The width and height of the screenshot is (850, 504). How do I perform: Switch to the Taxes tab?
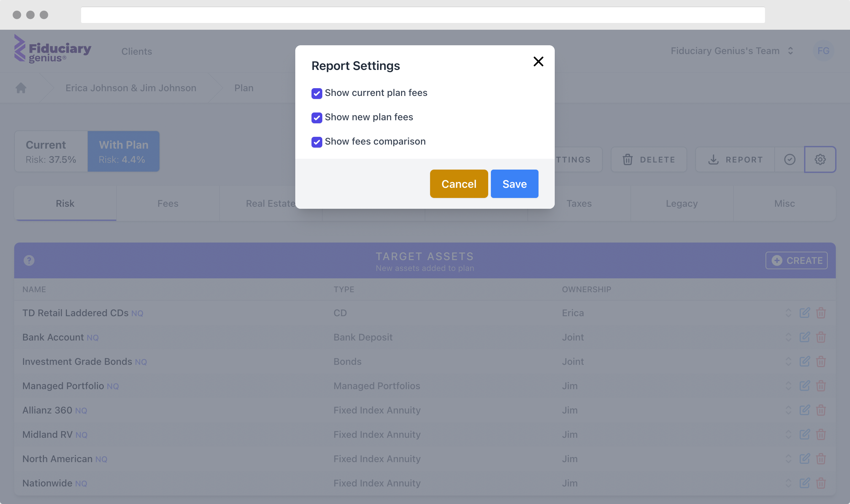(x=579, y=203)
